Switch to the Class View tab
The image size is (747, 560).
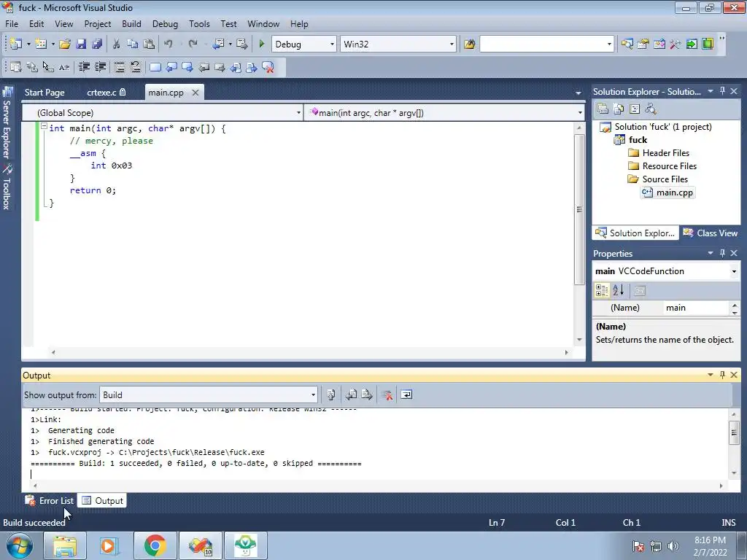coord(711,233)
